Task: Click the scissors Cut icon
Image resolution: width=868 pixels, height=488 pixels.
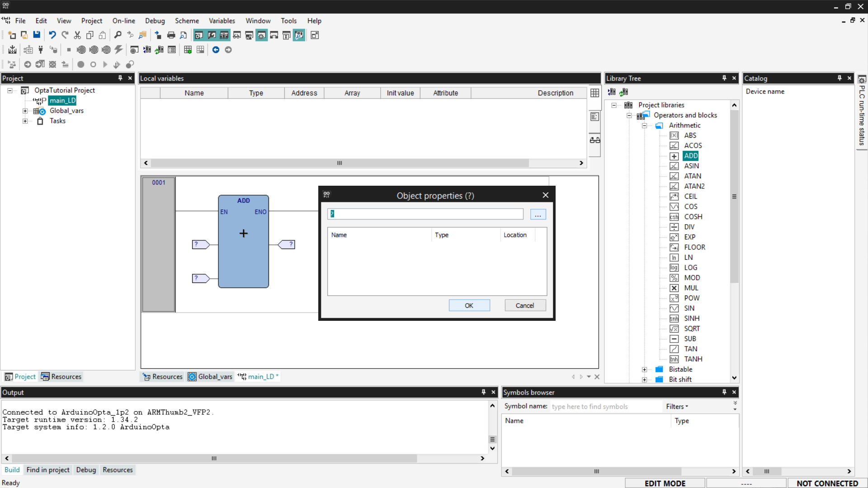Action: click(x=77, y=35)
